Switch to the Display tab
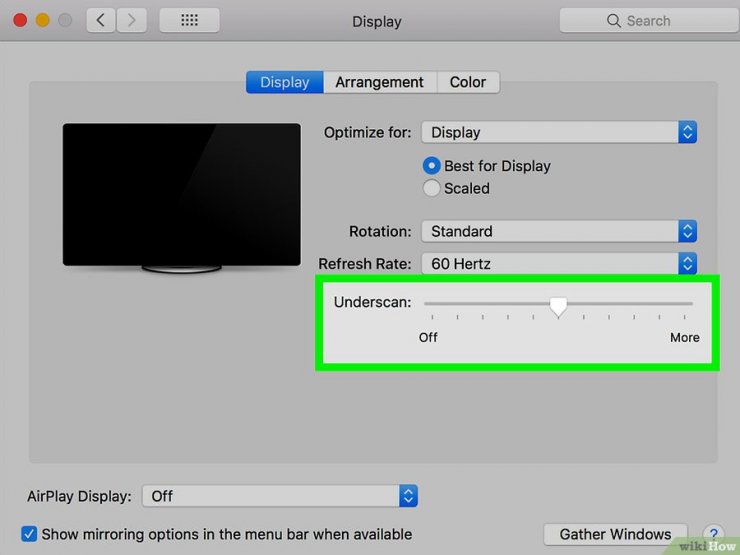 pos(285,82)
